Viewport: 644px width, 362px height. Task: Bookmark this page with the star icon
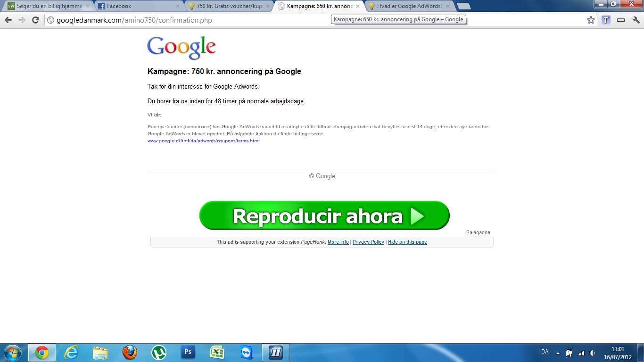591,20
